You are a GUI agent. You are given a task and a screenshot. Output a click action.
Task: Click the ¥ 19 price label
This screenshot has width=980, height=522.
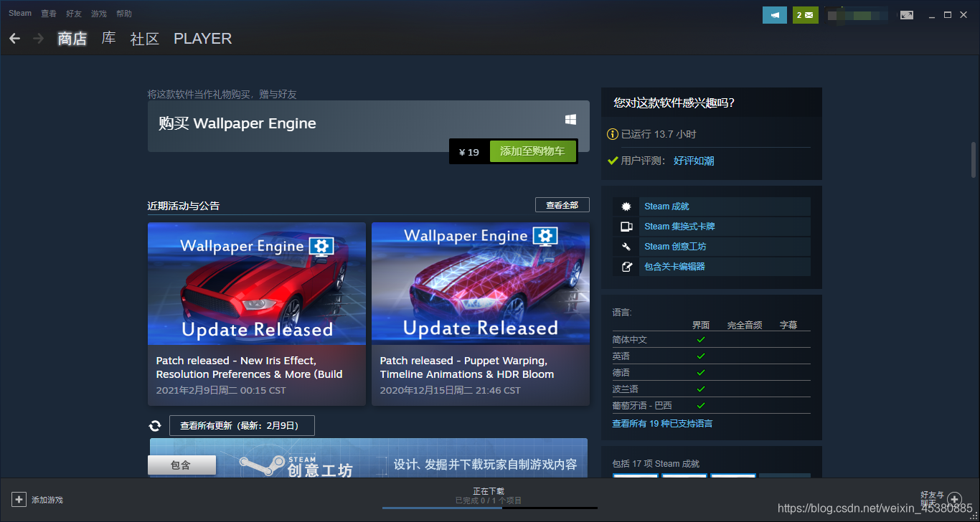(x=469, y=152)
